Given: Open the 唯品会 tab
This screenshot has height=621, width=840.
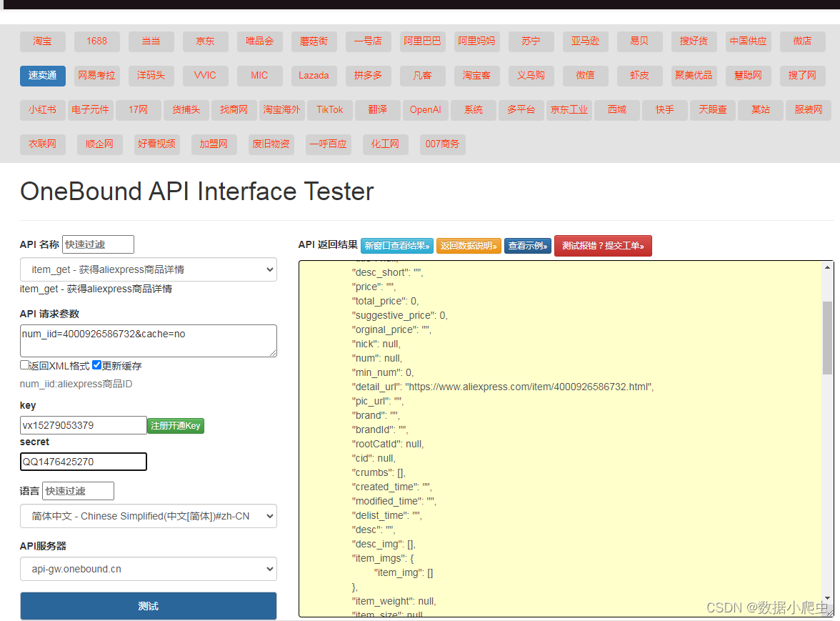Looking at the screenshot, I should [259, 41].
